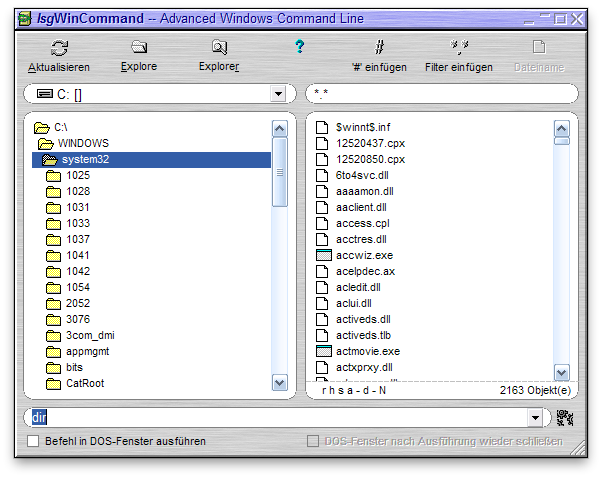Select folder 1042 in the tree
This screenshot has width=602, height=478.
pyautogui.click(x=78, y=271)
